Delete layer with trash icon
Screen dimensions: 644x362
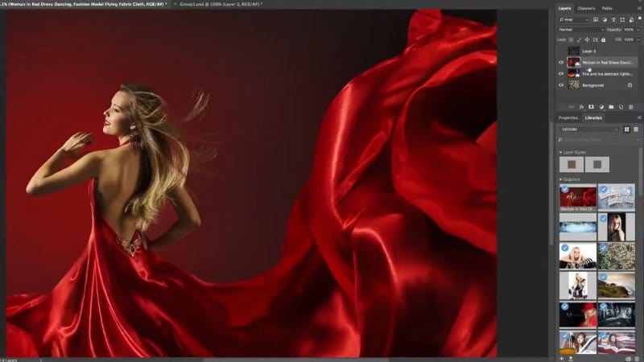631,107
